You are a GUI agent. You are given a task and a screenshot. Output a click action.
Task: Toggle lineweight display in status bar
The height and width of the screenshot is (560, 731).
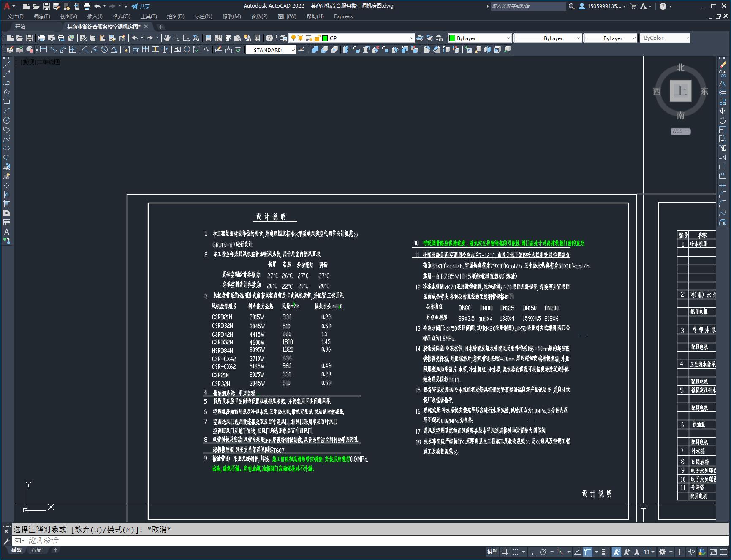(605, 552)
